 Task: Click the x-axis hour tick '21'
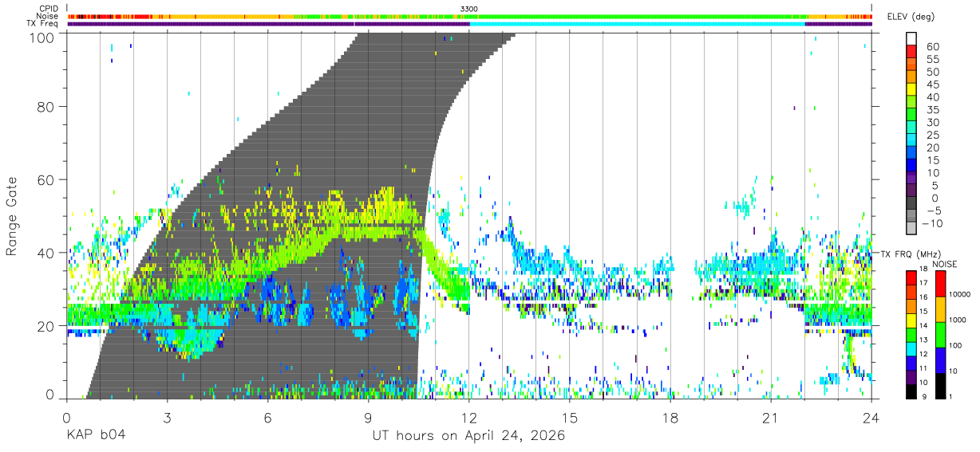pyautogui.click(x=770, y=418)
